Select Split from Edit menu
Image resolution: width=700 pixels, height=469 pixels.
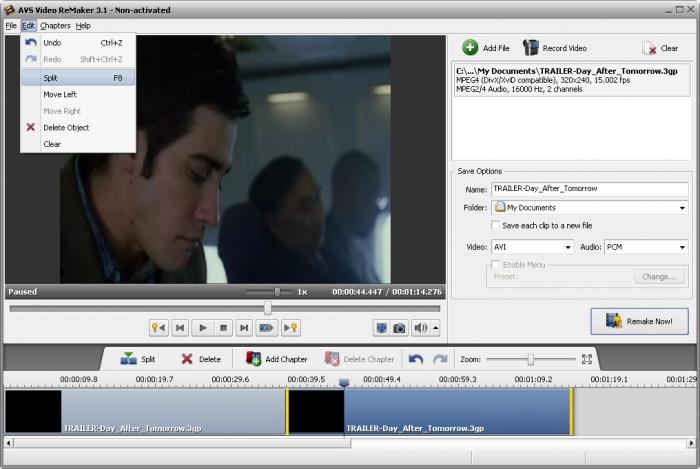point(78,78)
